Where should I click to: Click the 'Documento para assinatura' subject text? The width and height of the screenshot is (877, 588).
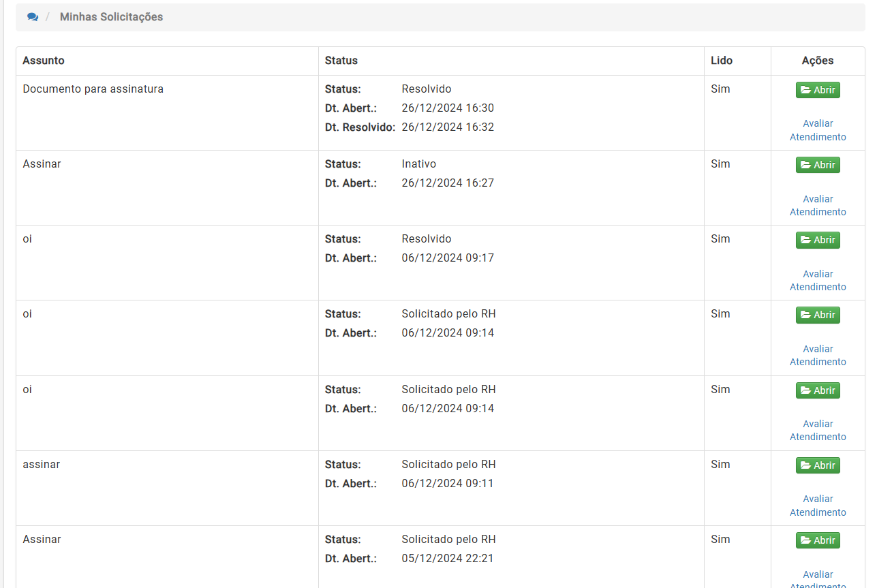93,89
